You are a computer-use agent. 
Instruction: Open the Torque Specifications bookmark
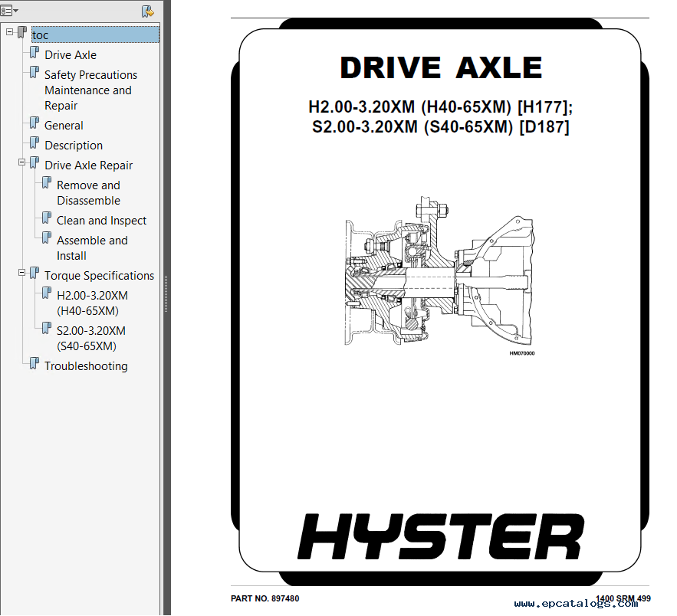coord(100,276)
